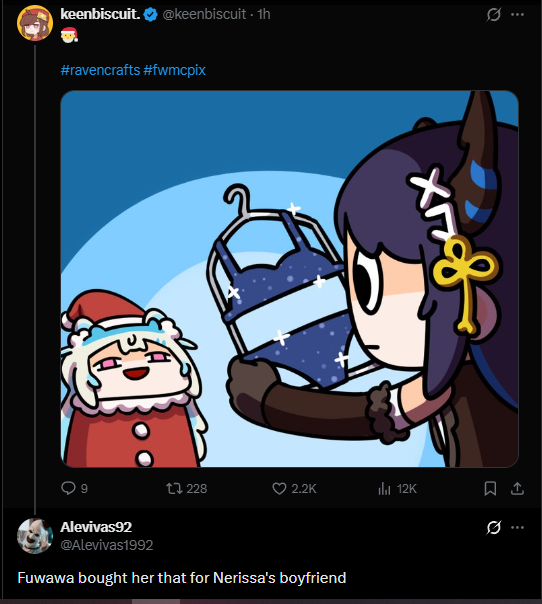This screenshot has width=542, height=604.
Task: Open Grok icon on keenbiscuit's tweet
Action: pyautogui.click(x=493, y=15)
